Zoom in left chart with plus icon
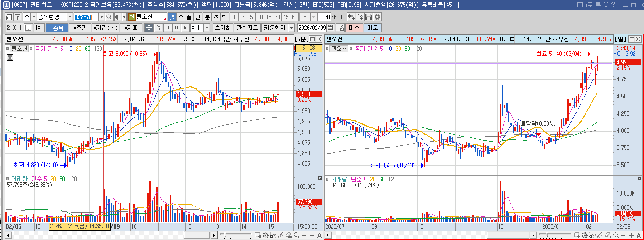Viewport: 644px width, 240px height. pyautogui.click(x=312, y=235)
